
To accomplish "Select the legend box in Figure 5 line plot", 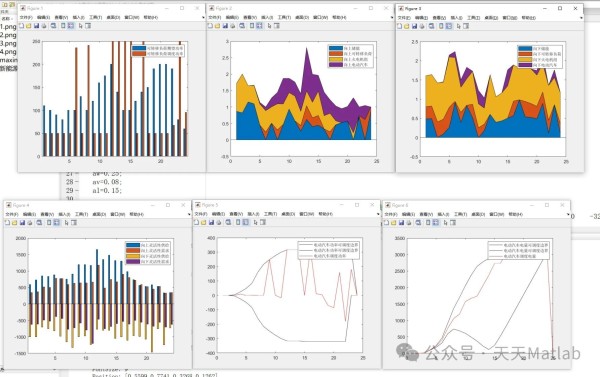I will click(x=329, y=250).
